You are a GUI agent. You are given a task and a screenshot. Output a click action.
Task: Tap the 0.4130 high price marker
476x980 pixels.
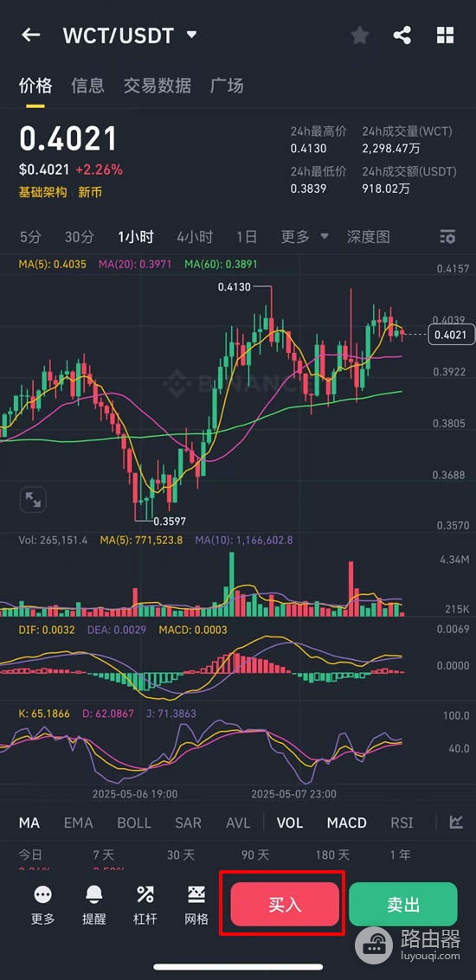234,287
